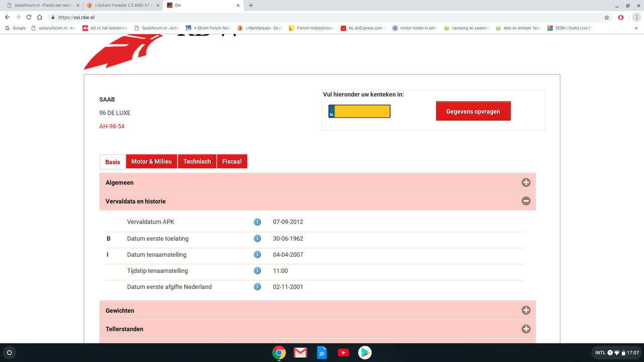Open the Chrome OS launcher
This screenshot has height=362, width=644.
9,352
